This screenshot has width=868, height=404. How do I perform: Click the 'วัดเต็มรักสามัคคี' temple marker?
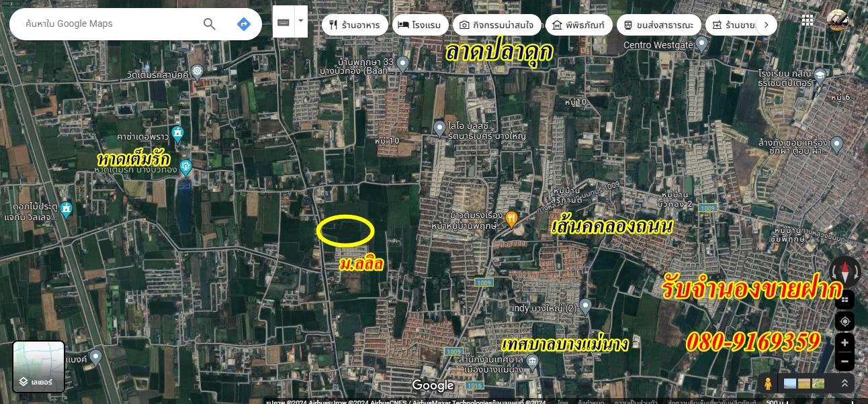click(197, 70)
